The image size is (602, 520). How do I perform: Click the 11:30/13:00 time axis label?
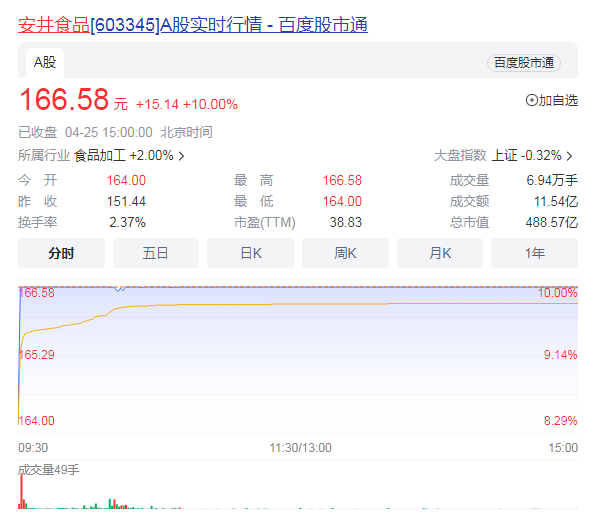(300, 447)
